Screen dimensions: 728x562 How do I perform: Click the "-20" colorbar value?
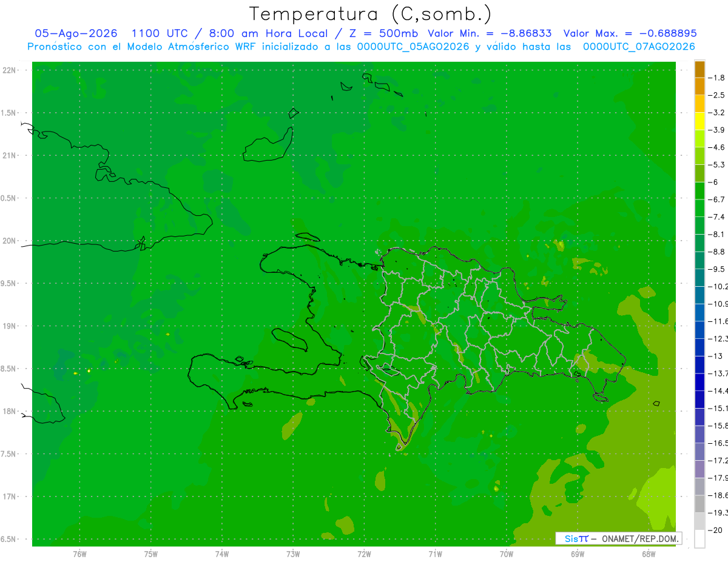point(716,530)
